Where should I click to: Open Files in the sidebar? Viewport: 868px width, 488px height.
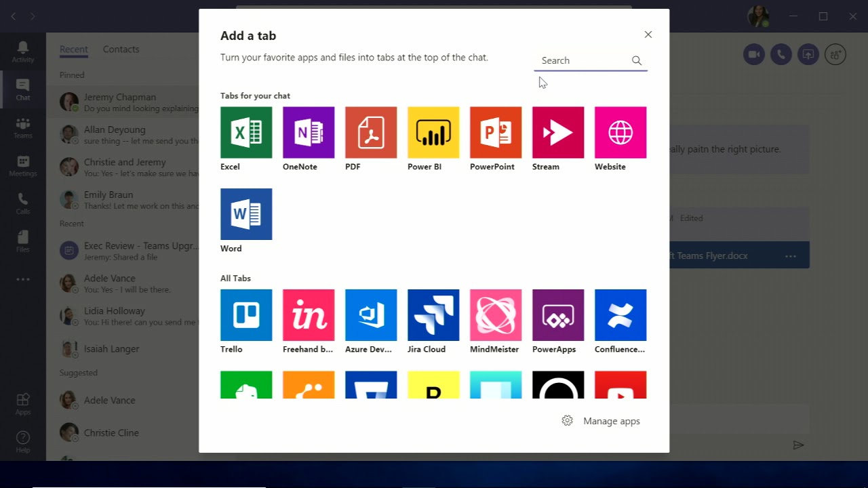point(23,241)
